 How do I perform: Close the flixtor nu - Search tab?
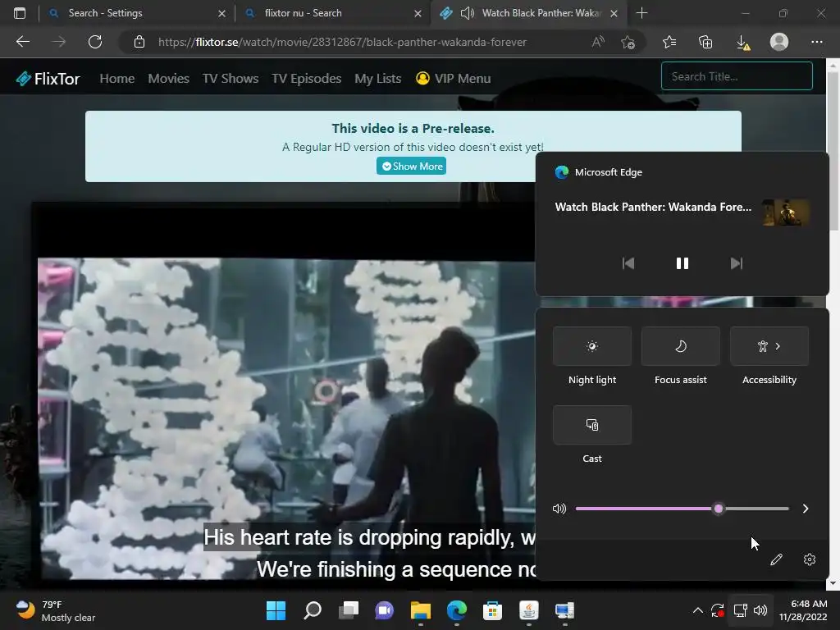click(x=418, y=13)
